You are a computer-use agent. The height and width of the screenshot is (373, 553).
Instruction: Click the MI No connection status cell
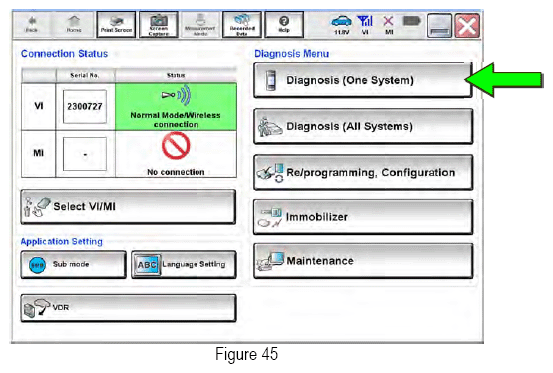point(176,154)
